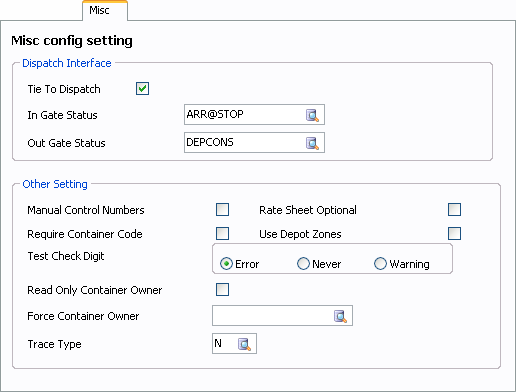
Task: Toggle Read Only Container Owner checkbox
Action: click(222, 289)
